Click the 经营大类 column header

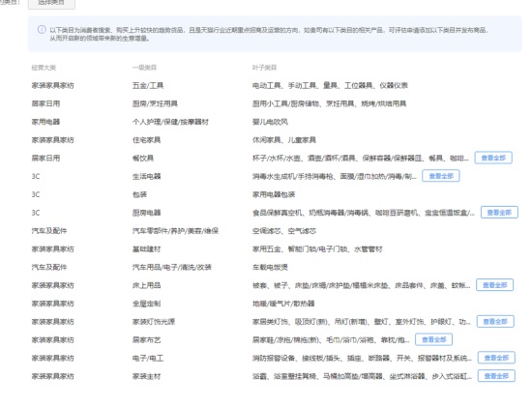[44, 68]
